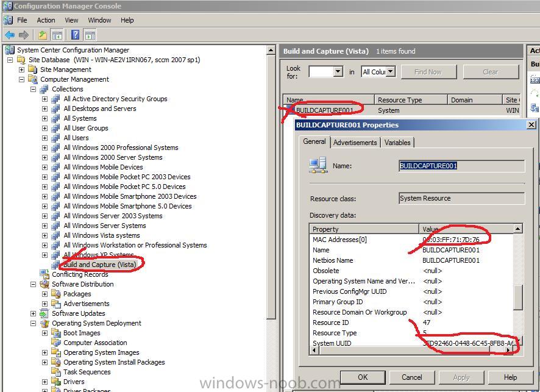Select All Windows Server 2003 Systems collection
The image size is (540, 392).
[113, 216]
